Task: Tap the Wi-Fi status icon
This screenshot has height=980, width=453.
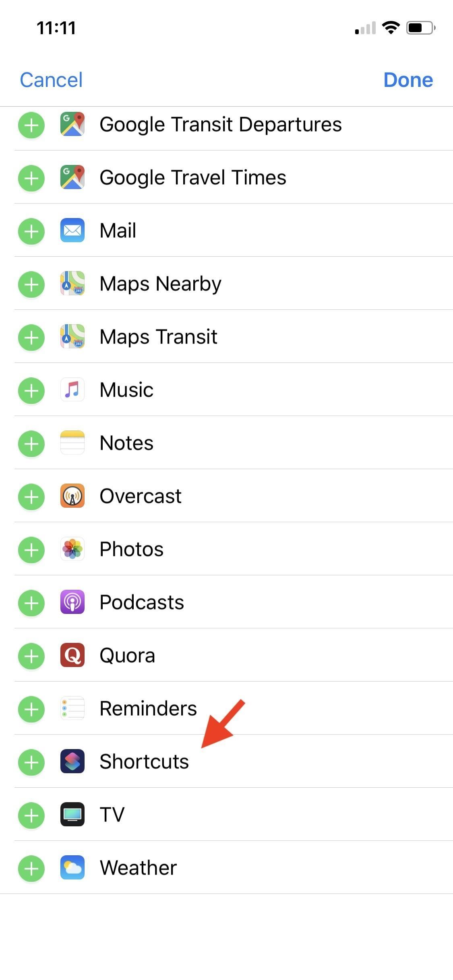Action: (x=390, y=27)
